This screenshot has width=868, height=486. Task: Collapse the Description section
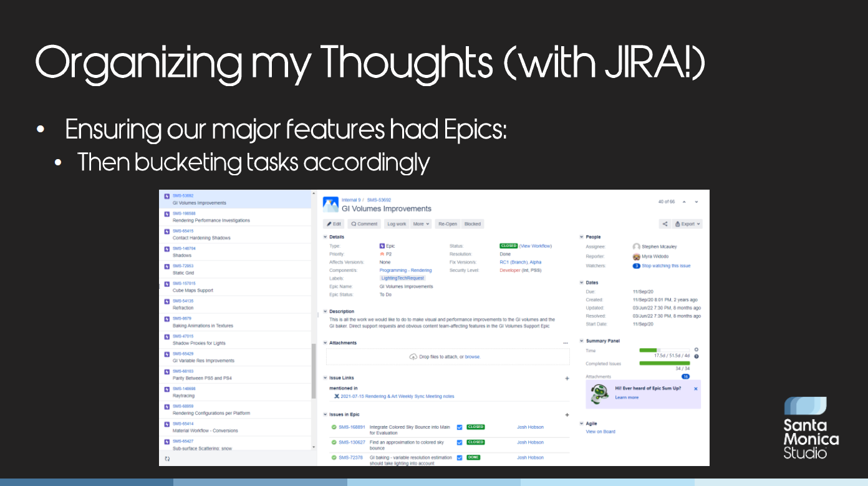point(325,311)
